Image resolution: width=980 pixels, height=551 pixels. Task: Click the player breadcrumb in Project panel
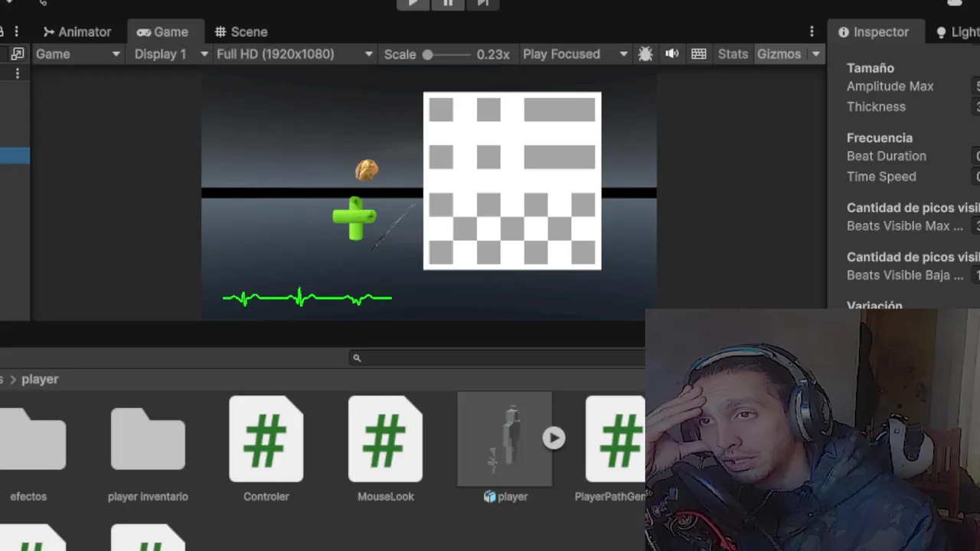pyautogui.click(x=40, y=380)
